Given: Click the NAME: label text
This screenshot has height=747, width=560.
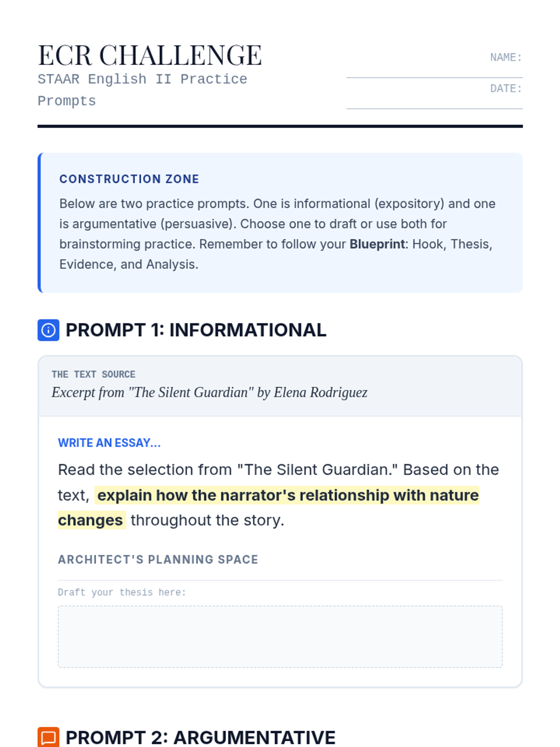Looking at the screenshot, I should point(506,57).
